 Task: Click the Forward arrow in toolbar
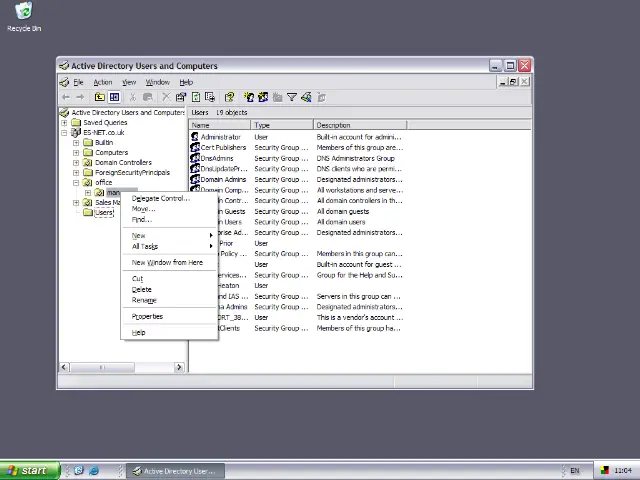pos(80,97)
